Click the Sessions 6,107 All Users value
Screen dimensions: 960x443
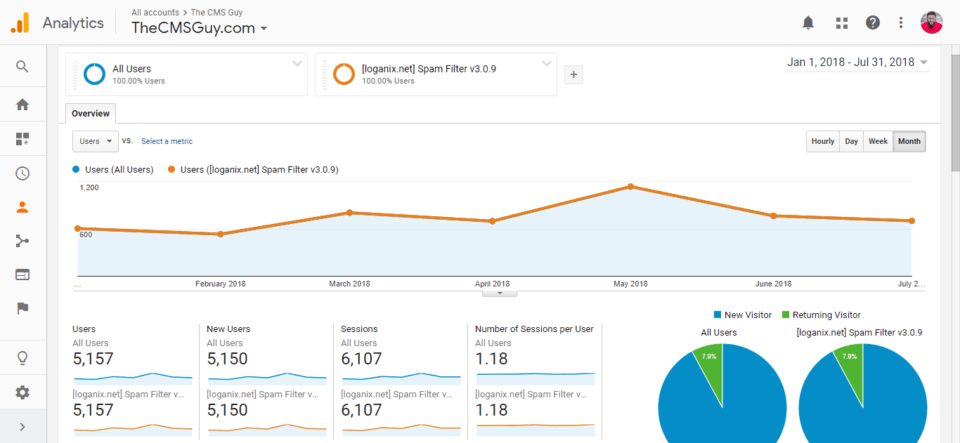(361, 359)
